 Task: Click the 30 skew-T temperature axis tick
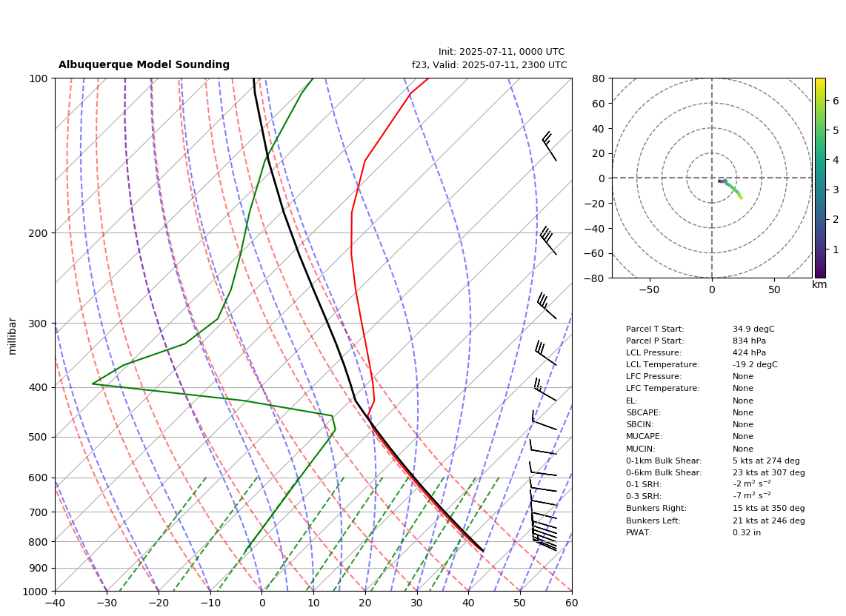click(x=417, y=603)
